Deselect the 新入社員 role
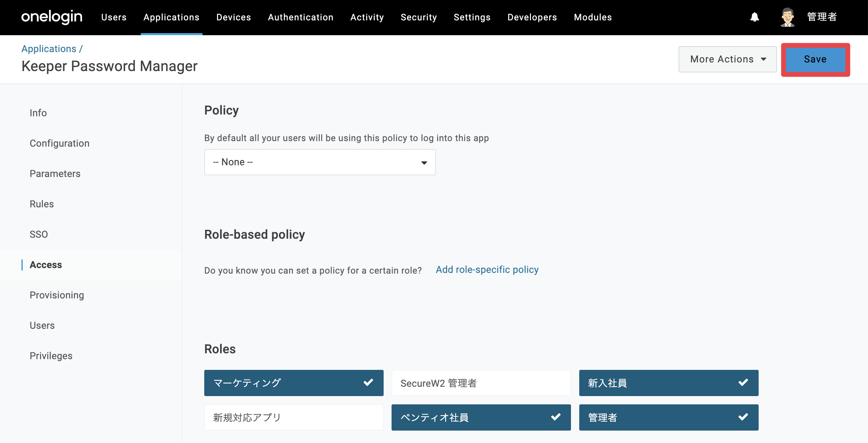Screen dimensions: 868x443 click(669, 383)
